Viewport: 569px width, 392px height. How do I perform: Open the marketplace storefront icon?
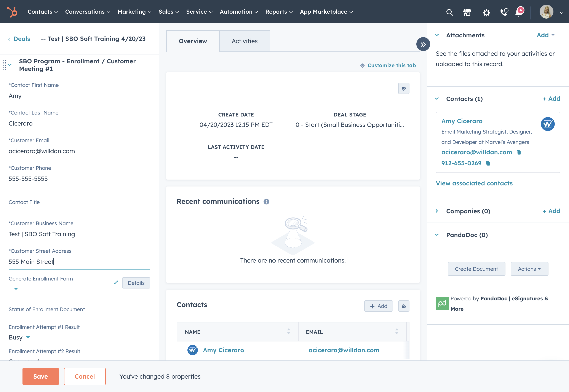(x=467, y=12)
